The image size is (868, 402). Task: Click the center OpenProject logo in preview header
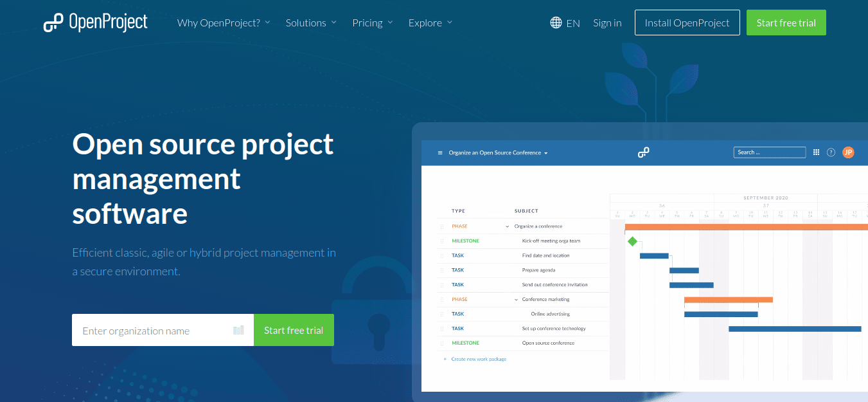[643, 152]
